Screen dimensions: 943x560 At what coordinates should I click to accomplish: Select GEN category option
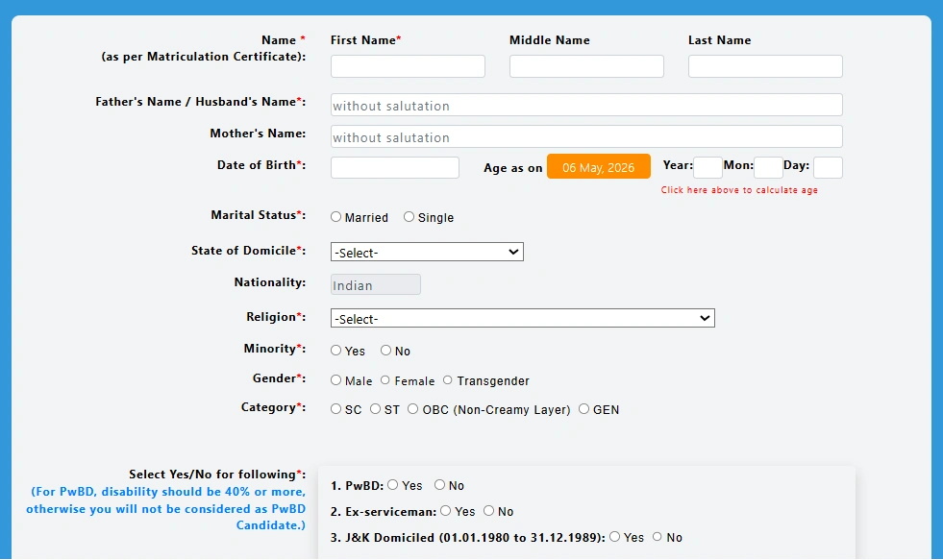tap(583, 409)
